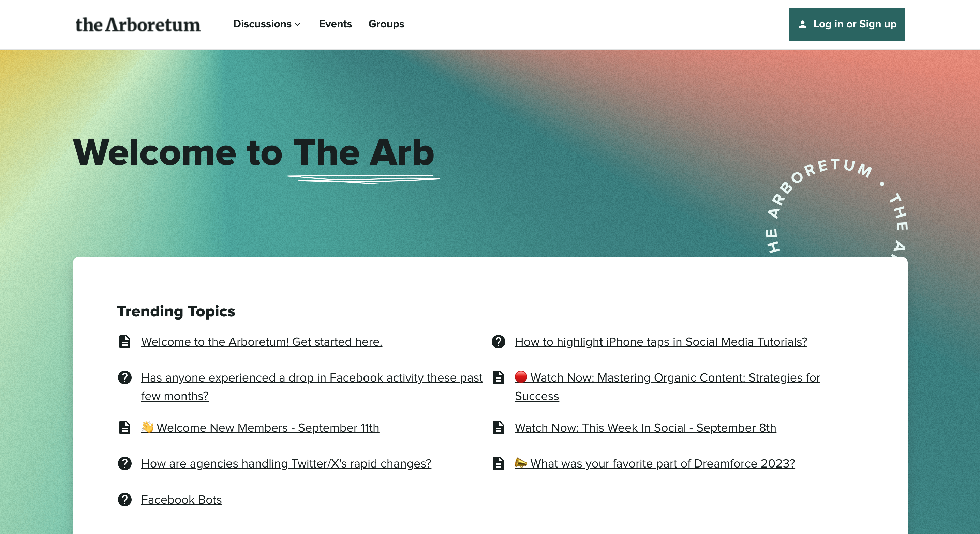This screenshot has height=534, width=980.
Task: Open the Facebook Bots topic link
Action: (x=181, y=499)
